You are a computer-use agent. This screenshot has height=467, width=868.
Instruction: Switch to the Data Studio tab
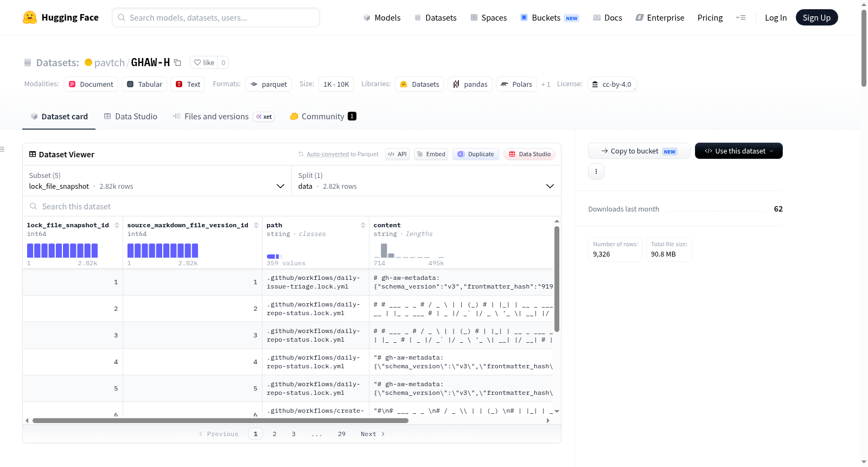(131, 116)
